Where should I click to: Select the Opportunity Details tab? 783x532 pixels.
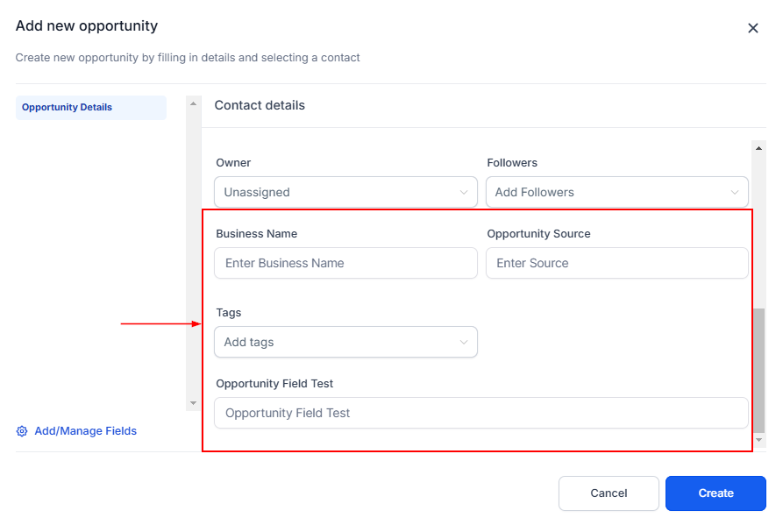coord(90,108)
